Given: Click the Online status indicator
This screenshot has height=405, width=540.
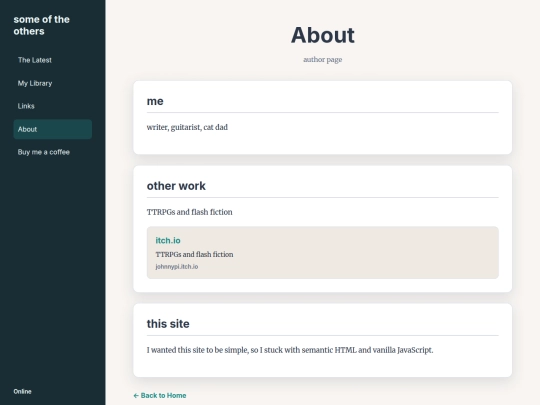Looking at the screenshot, I should [22, 392].
